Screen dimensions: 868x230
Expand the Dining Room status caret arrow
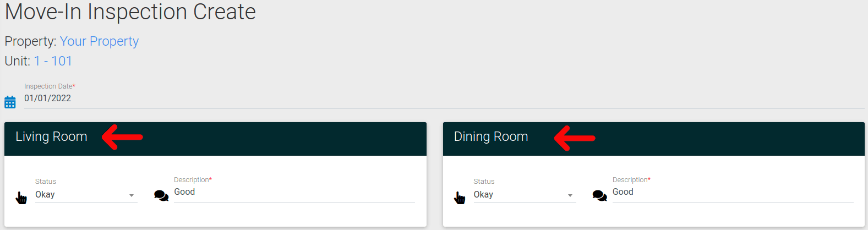(x=570, y=195)
